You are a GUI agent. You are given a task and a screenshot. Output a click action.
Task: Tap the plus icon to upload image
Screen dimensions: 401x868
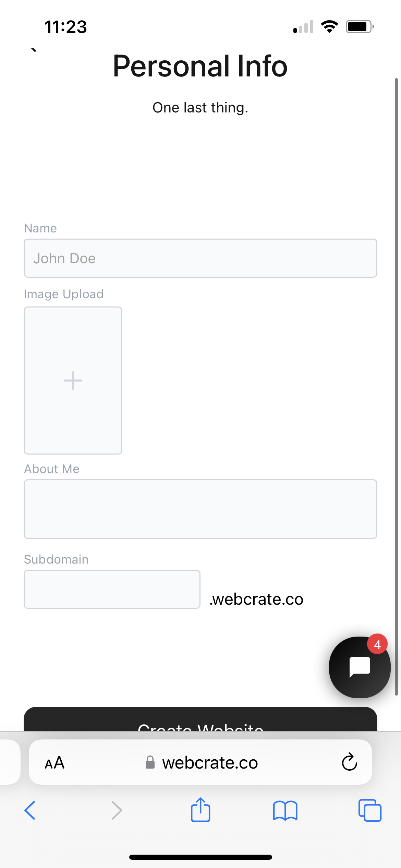coord(73,381)
